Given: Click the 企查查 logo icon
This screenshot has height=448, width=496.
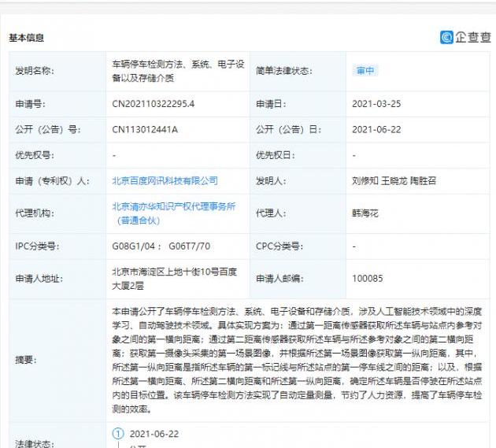Looking at the screenshot, I should [x=446, y=37].
